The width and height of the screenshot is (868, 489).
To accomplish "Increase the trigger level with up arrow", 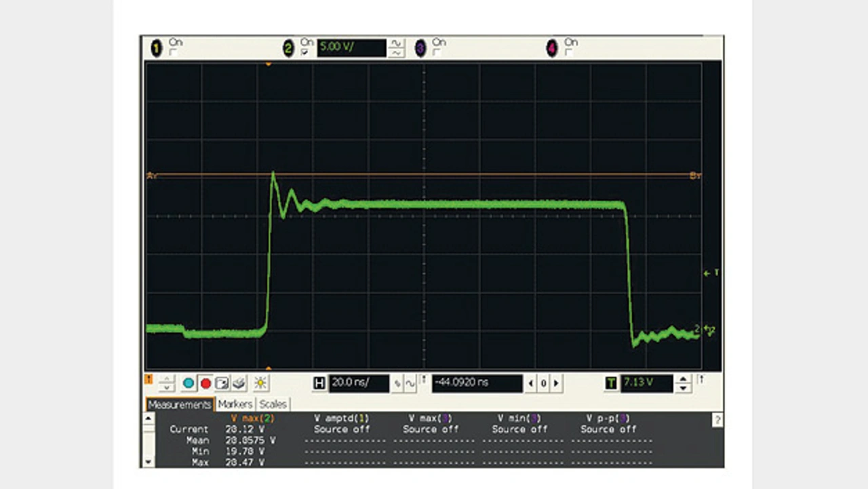I will [x=684, y=379].
